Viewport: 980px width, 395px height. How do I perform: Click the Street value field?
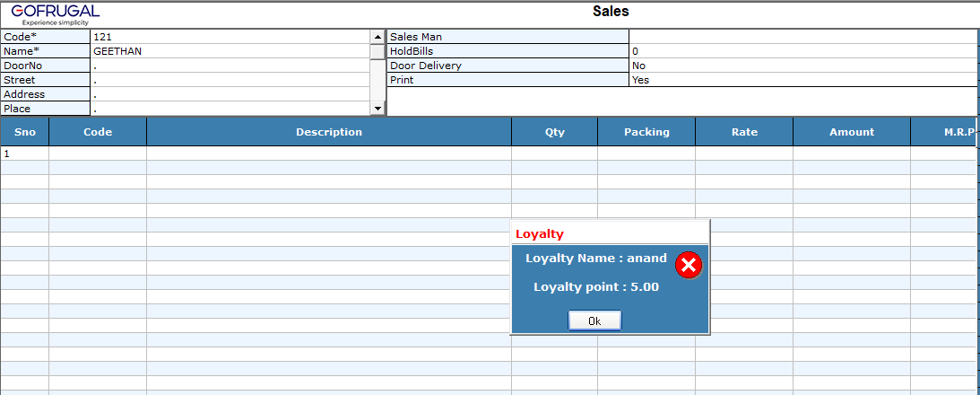point(230,80)
